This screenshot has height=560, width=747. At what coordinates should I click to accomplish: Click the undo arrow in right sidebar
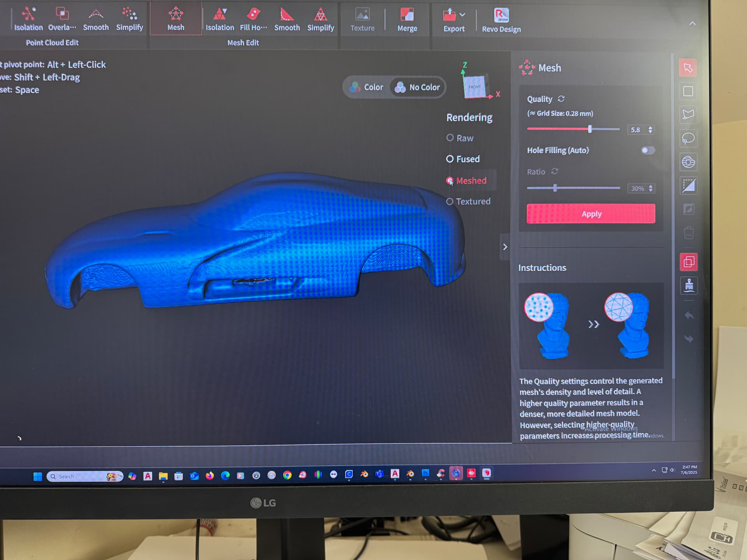coord(689,315)
